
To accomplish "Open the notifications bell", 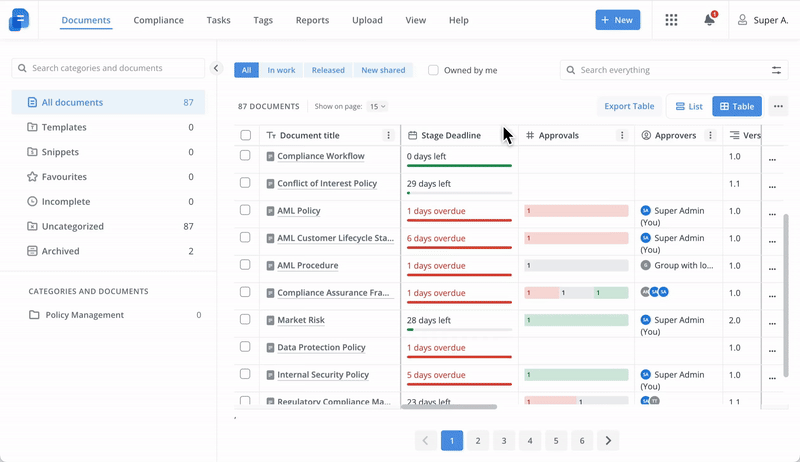I will [x=709, y=20].
